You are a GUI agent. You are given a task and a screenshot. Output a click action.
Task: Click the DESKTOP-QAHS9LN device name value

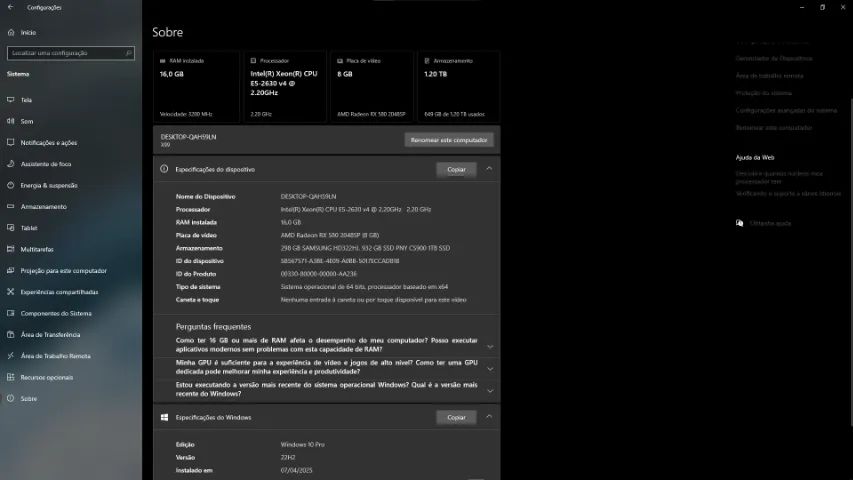308,196
